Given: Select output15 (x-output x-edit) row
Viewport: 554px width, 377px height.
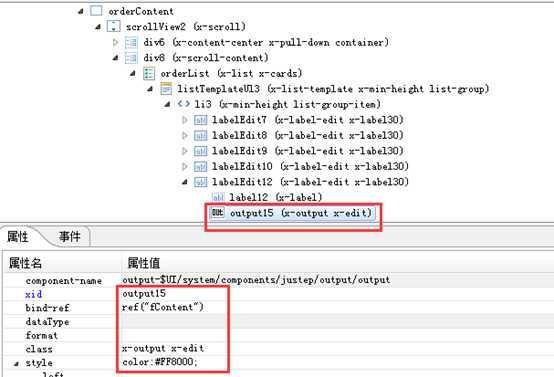Looking at the screenshot, I should pos(301,213).
